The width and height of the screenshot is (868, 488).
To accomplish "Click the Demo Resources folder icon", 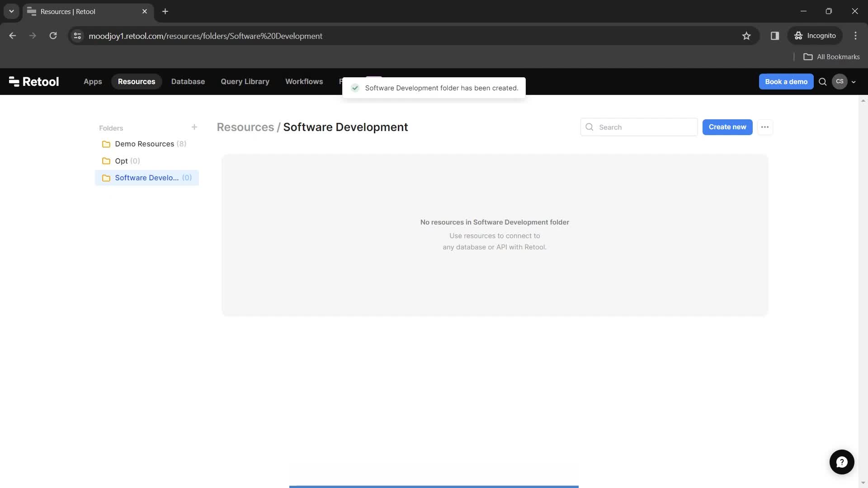I will pyautogui.click(x=106, y=144).
